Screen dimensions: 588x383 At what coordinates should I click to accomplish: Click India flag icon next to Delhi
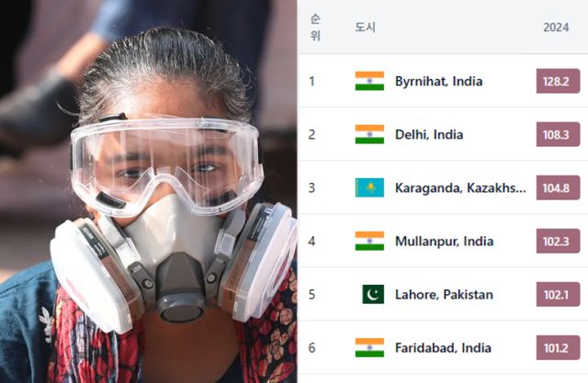369,134
